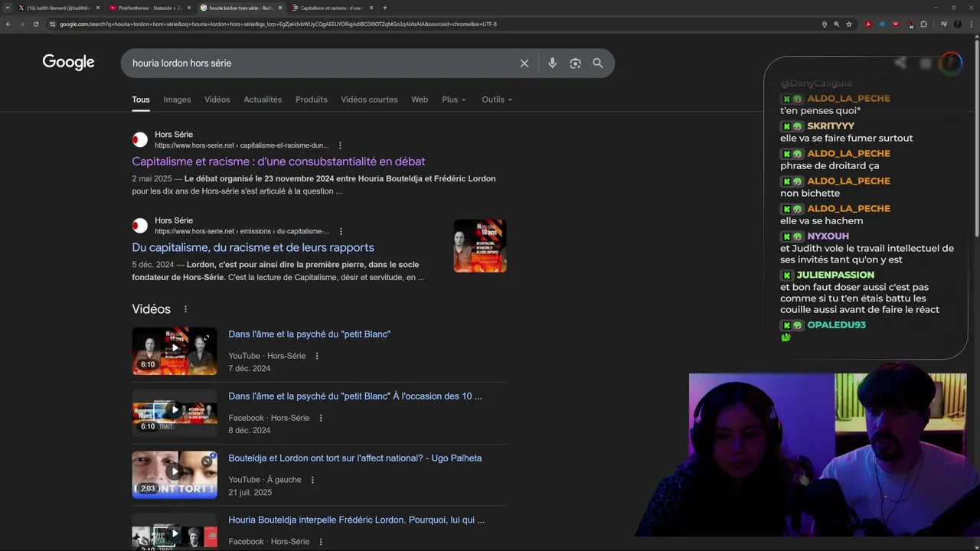Reload the page with the refresh icon

coord(35,24)
